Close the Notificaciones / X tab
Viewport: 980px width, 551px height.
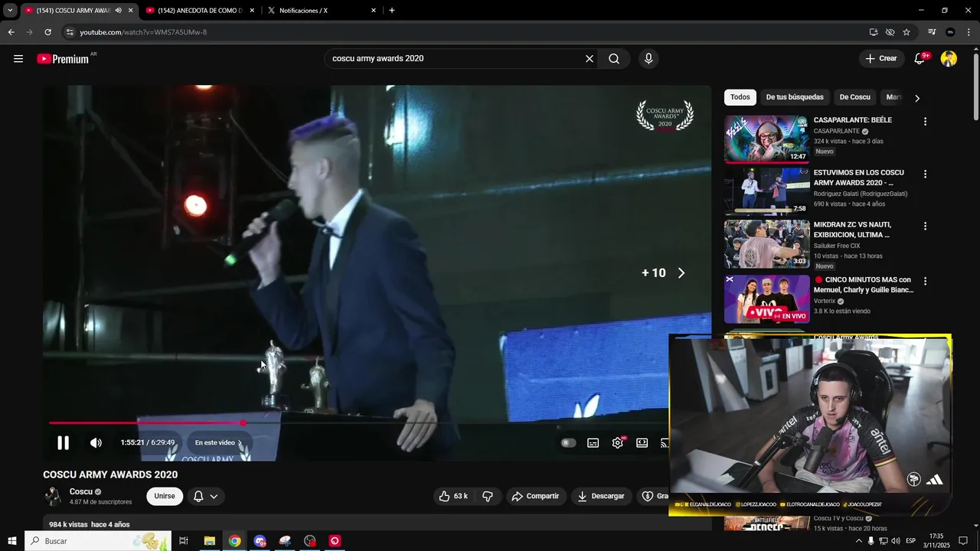pos(374,11)
